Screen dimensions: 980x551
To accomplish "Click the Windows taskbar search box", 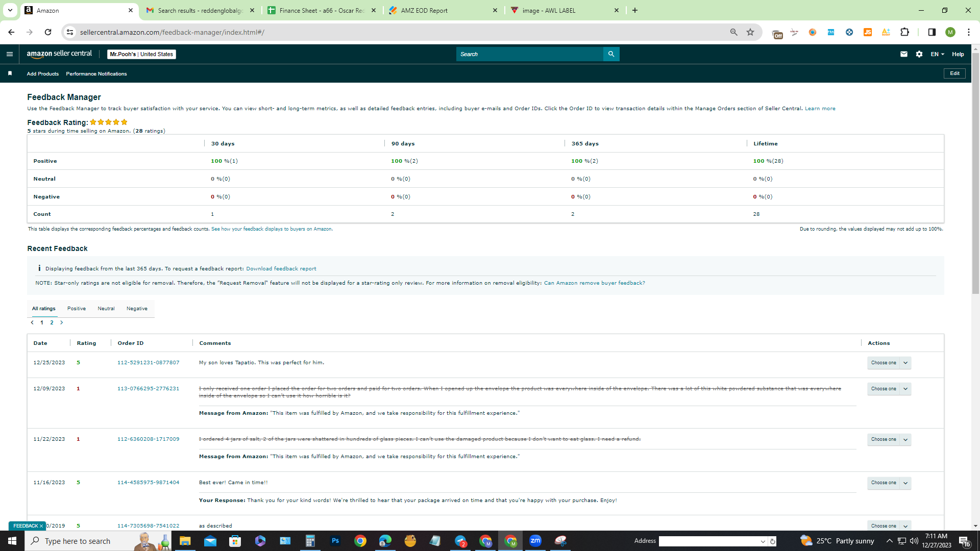I will 97,541.
